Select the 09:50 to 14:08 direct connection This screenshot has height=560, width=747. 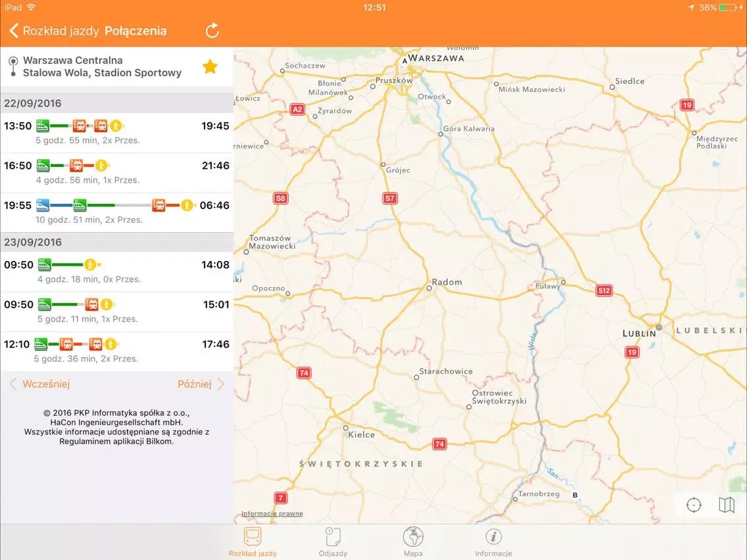[117, 272]
